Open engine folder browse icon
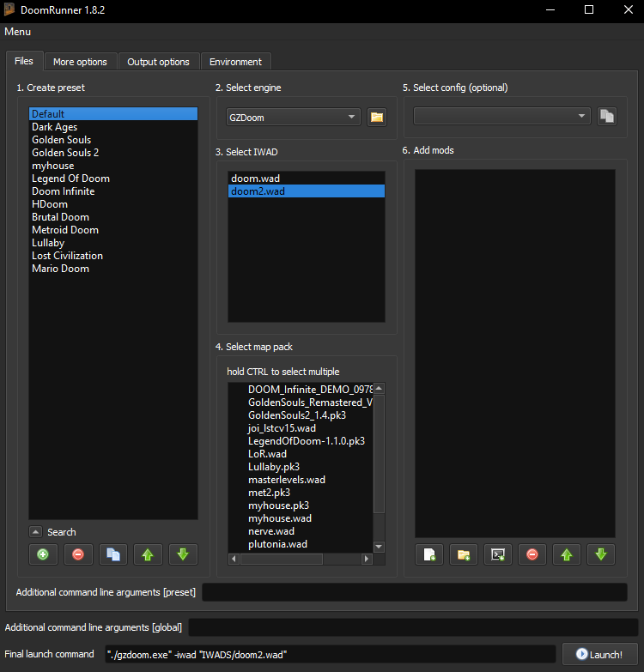644x672 pixels. [377, 117]
